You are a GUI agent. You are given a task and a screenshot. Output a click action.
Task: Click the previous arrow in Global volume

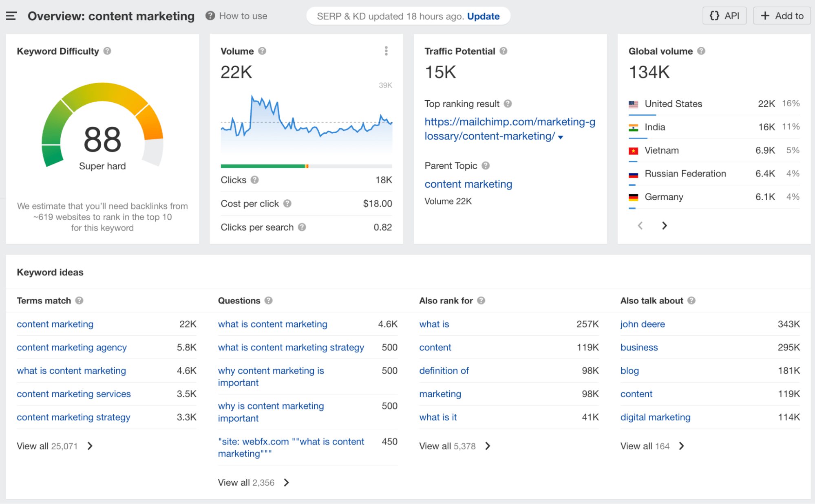[x=640, y=225]
